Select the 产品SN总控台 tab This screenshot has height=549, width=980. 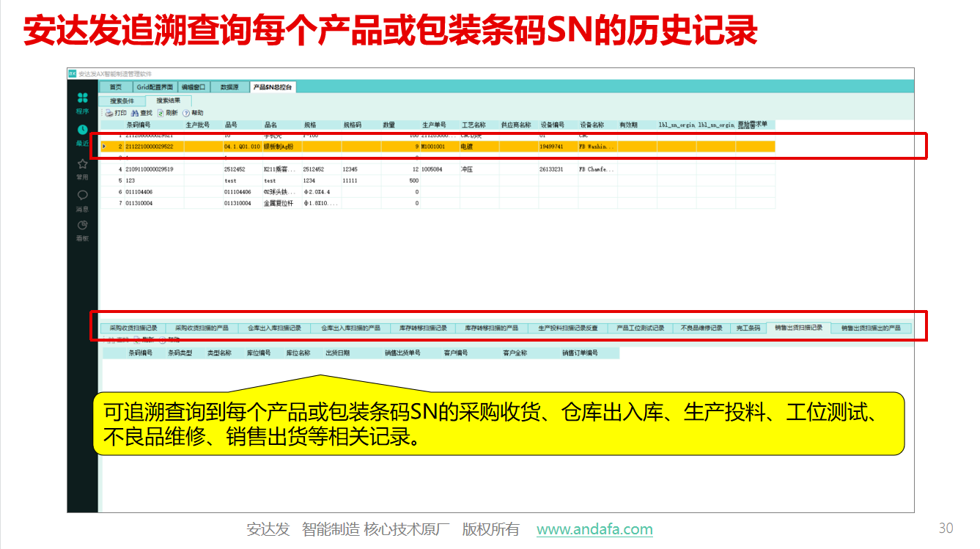[x=273, y=87]
